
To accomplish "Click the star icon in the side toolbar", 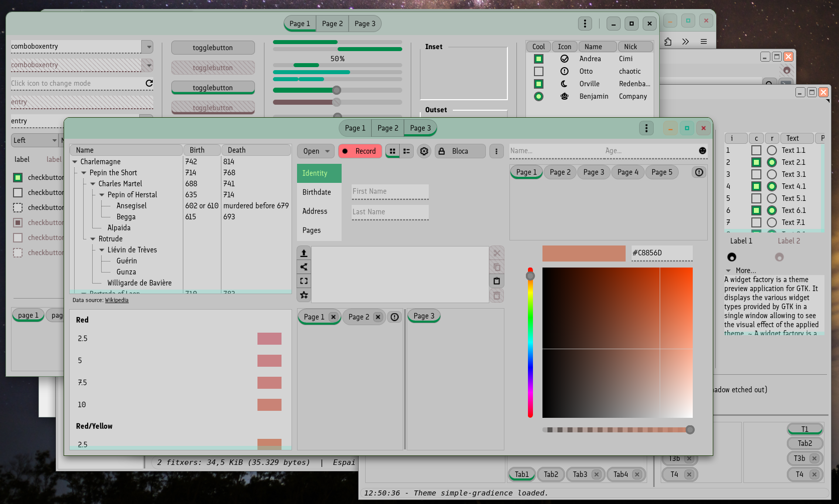I will tap(304, 295).
